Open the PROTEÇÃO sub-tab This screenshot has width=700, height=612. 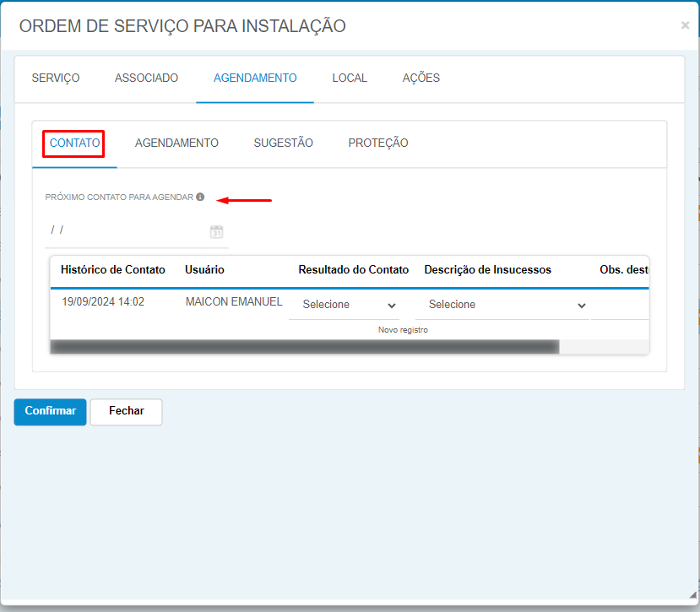tap(378, 144)
